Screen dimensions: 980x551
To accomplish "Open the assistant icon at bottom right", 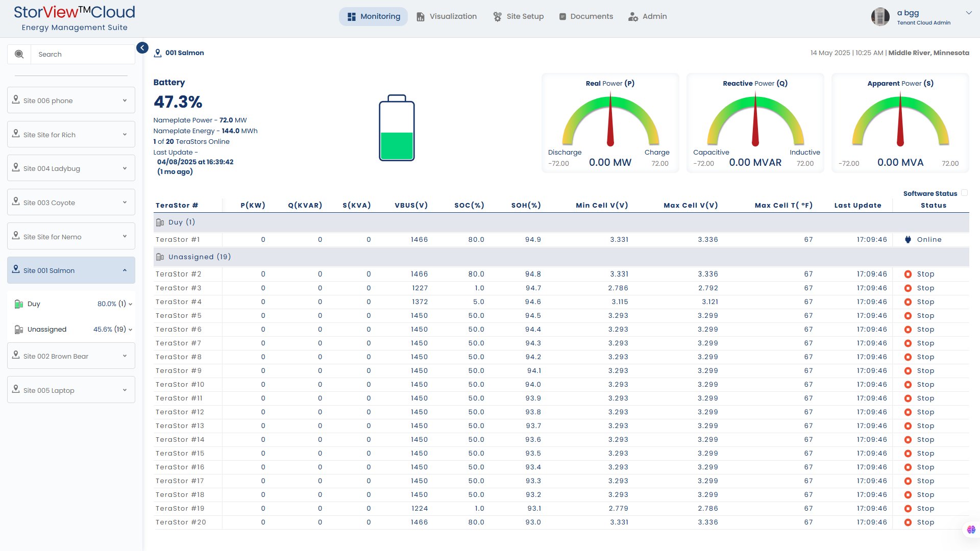I will 971,530.
